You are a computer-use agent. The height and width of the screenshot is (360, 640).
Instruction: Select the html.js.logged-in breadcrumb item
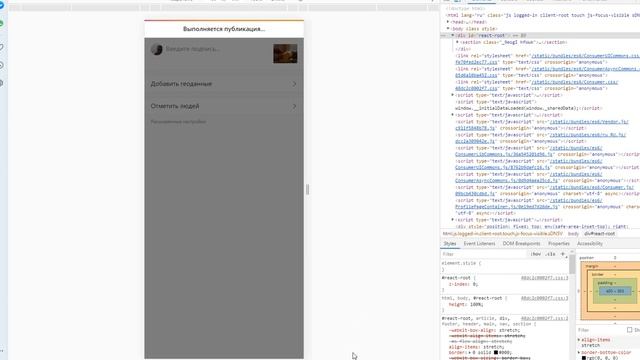coord(503,234)
